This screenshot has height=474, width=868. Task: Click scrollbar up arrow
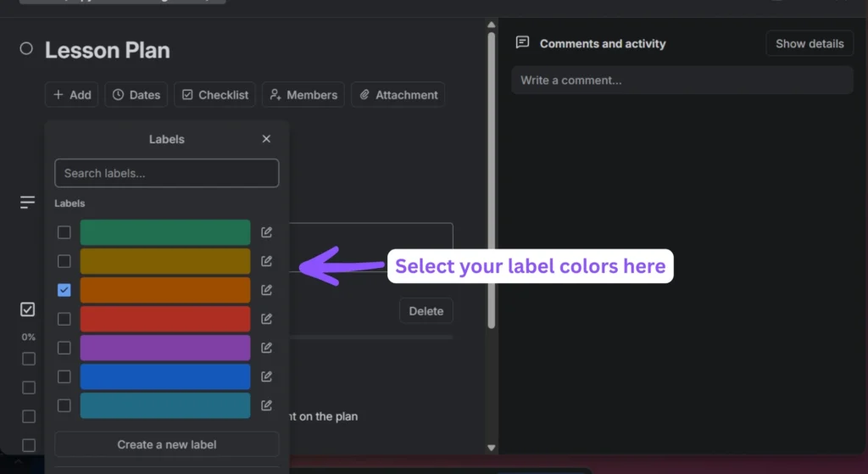(x=491, y=25)
